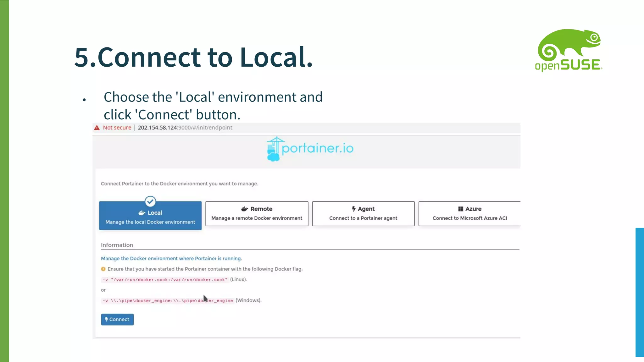
Task: Select the Local Docker environment option
Action: (150, 216)
